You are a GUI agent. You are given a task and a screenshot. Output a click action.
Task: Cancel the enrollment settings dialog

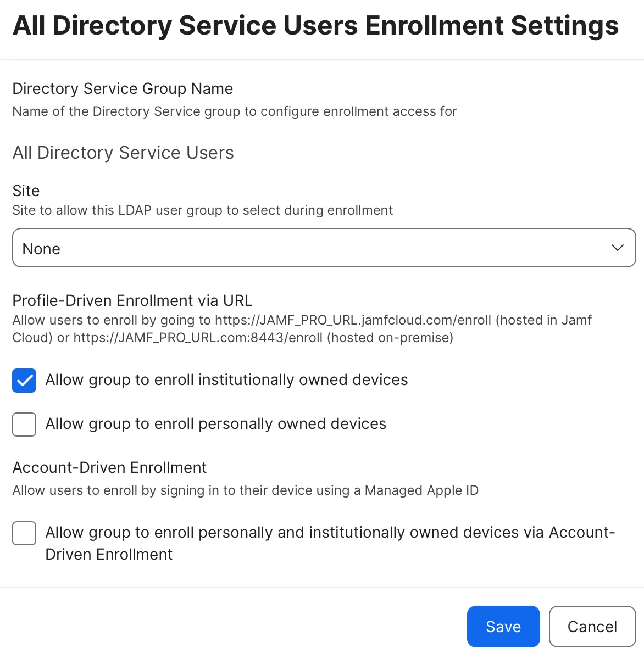pyautogui.click(x=592, y=627)
